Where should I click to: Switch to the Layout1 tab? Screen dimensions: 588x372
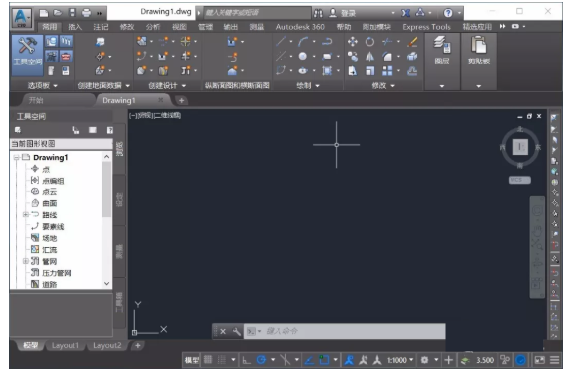(66, 345)
